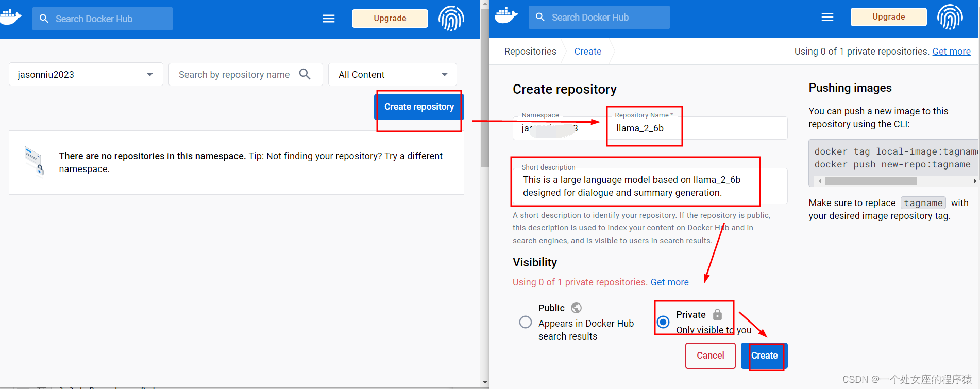Focus Search Docker Hub field, right window

(x=599, y=17)
